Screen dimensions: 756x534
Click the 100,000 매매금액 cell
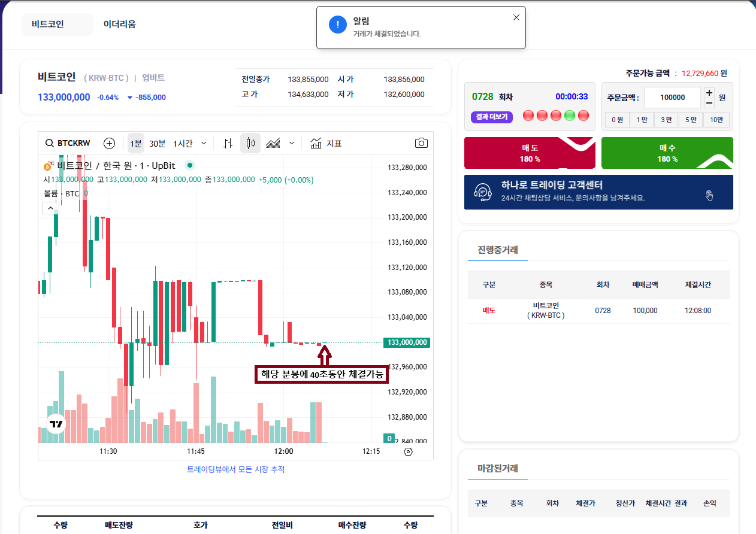coord(645,311)
